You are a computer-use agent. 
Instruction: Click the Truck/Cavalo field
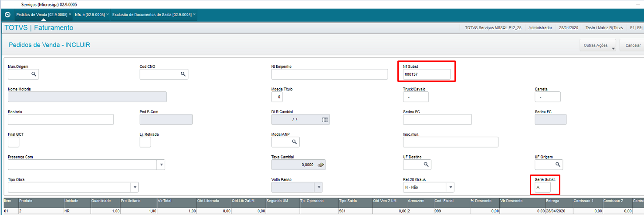[416, 97]
